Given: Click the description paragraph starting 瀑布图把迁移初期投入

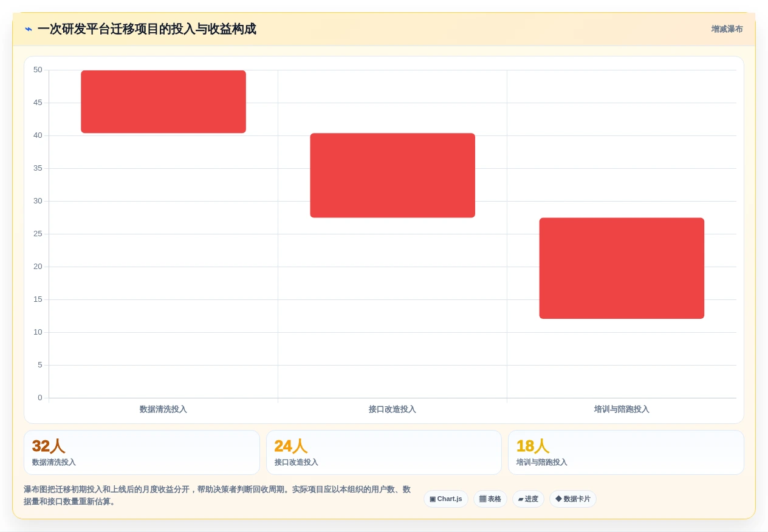Looking at the screenshot, I should (218, 496).
